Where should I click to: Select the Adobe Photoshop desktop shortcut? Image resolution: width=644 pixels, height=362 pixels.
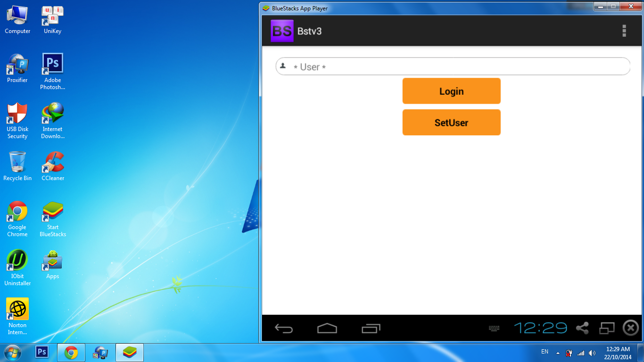pyautogui.click(x=53, y=72)
